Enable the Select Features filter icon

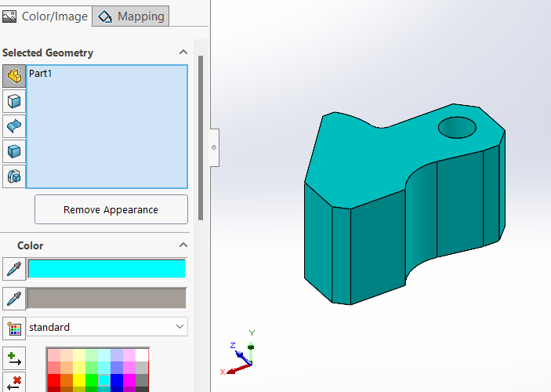pos(13,176)
